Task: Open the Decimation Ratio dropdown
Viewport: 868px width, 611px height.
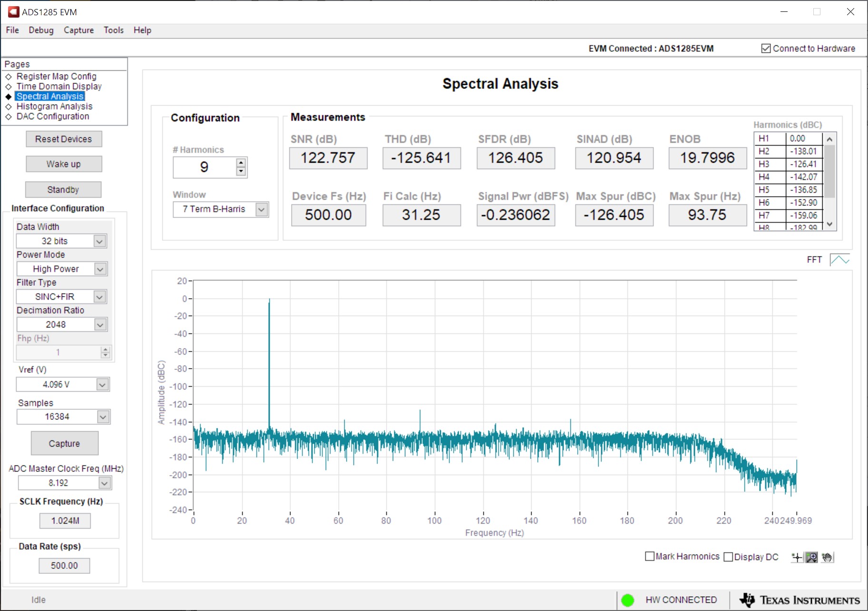Action: click(100, 325)
